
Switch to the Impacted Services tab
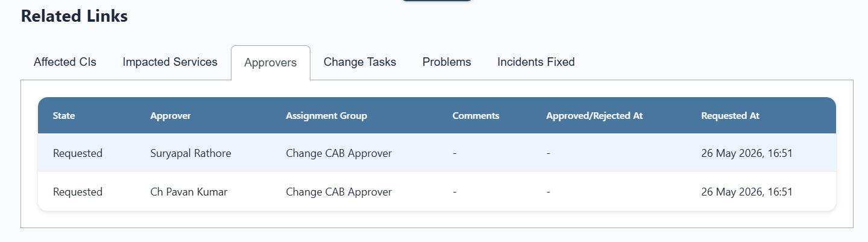point(170,62)
